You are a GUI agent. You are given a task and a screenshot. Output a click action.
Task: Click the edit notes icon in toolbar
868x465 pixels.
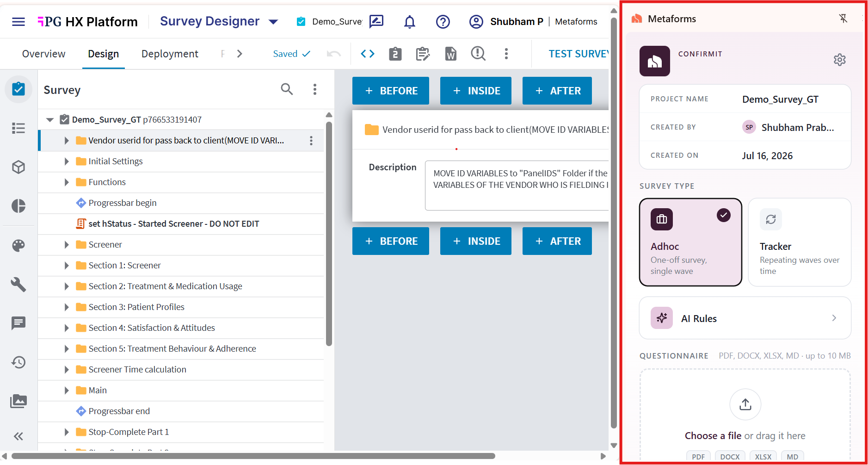[x=423, y=54]
